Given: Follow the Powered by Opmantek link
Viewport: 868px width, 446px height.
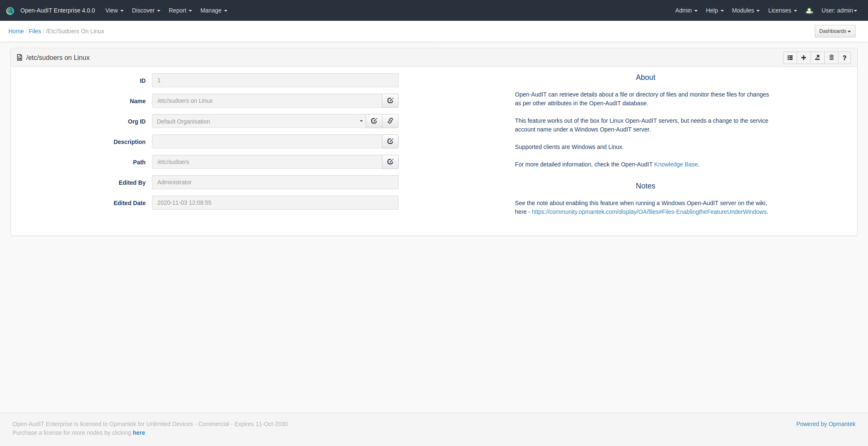Looking at the screenshot, I should tap(826, 424).
